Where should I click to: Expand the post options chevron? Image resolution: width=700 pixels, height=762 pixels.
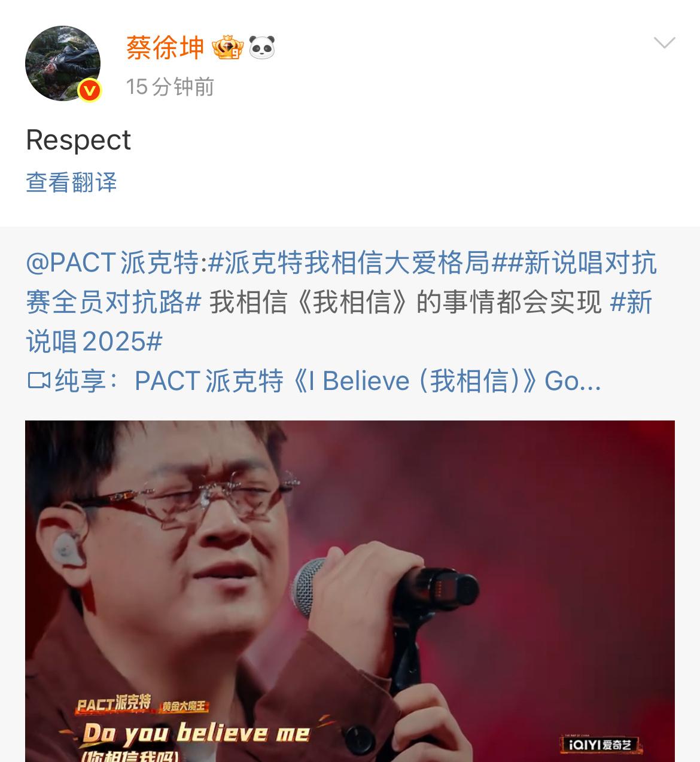pos(664,43)
